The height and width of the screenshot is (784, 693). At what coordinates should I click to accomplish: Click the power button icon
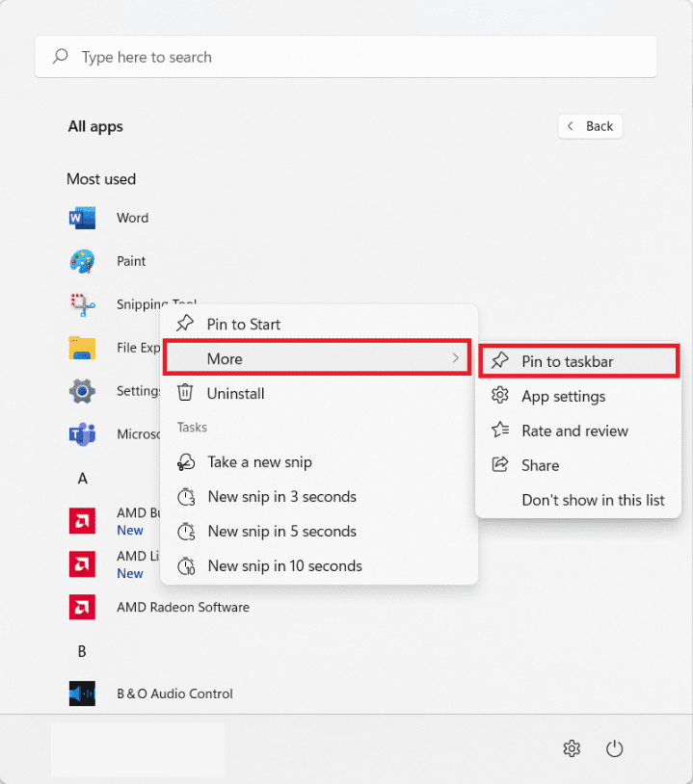pos(614,748)
